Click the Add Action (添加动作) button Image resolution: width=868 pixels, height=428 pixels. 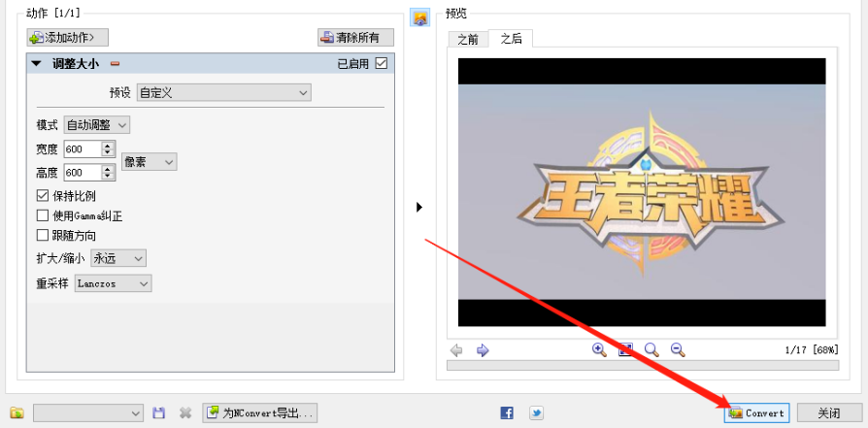[68, 38]
